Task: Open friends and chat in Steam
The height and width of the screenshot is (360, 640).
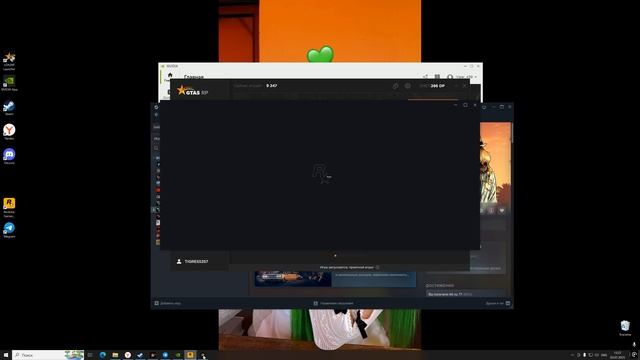Action: tap(498, 303)
